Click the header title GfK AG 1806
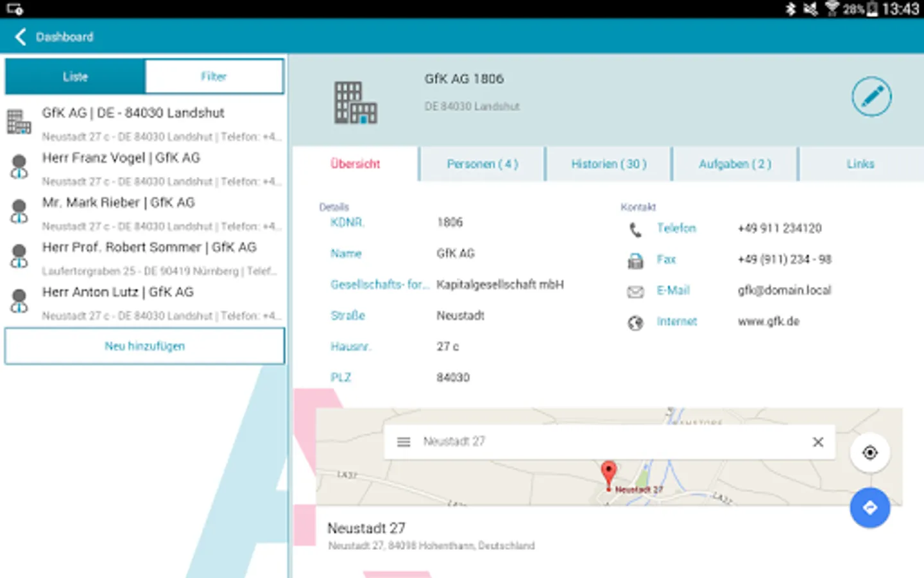Viewport: 924px width, 578px height. point(464,79)
